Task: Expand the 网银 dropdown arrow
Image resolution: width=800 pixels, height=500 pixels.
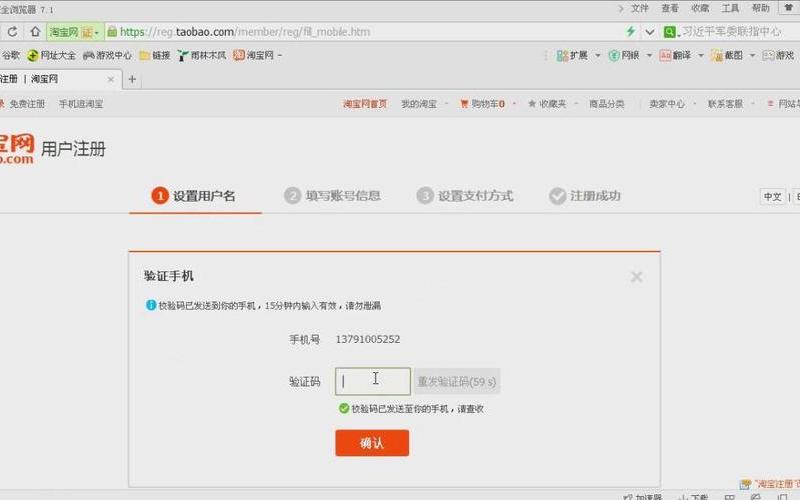Action: (x=649, y=55)
